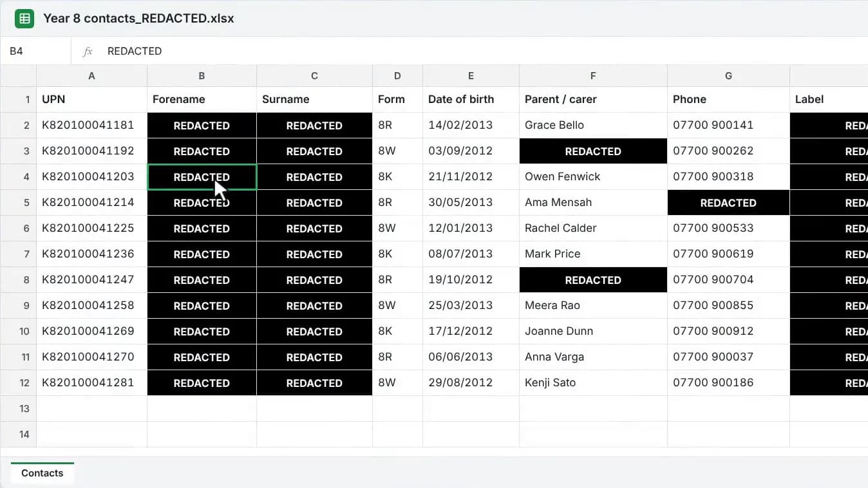
Task: Click the Phone header cell
Action: click(x=728, y=100)
